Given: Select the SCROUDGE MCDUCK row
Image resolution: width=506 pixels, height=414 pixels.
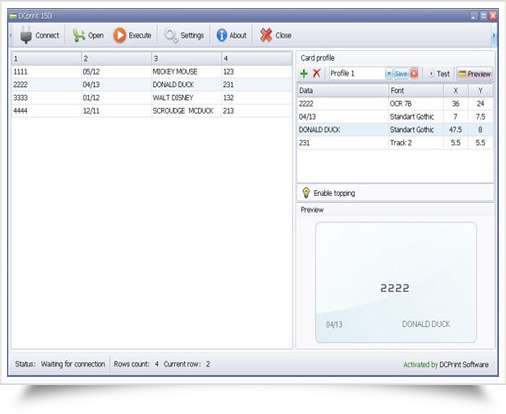Looking at the screenshot, I should [x=152, y=111].
